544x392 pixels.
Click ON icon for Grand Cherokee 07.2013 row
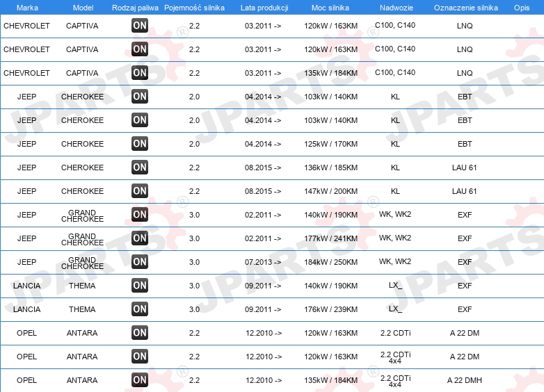click(140, 261)
